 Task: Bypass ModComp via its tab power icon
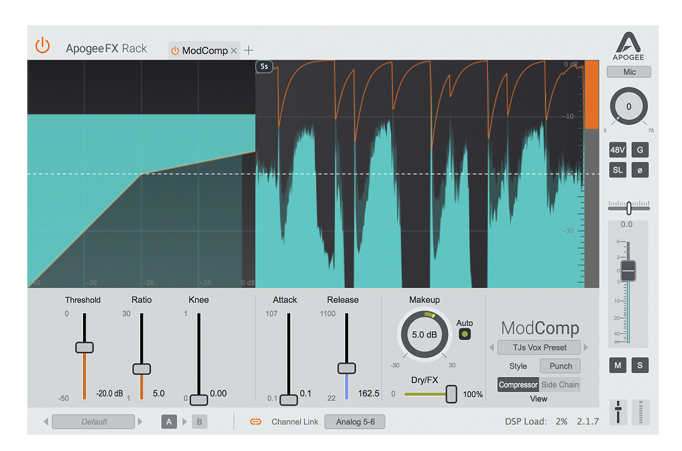(x=175, y=50)
